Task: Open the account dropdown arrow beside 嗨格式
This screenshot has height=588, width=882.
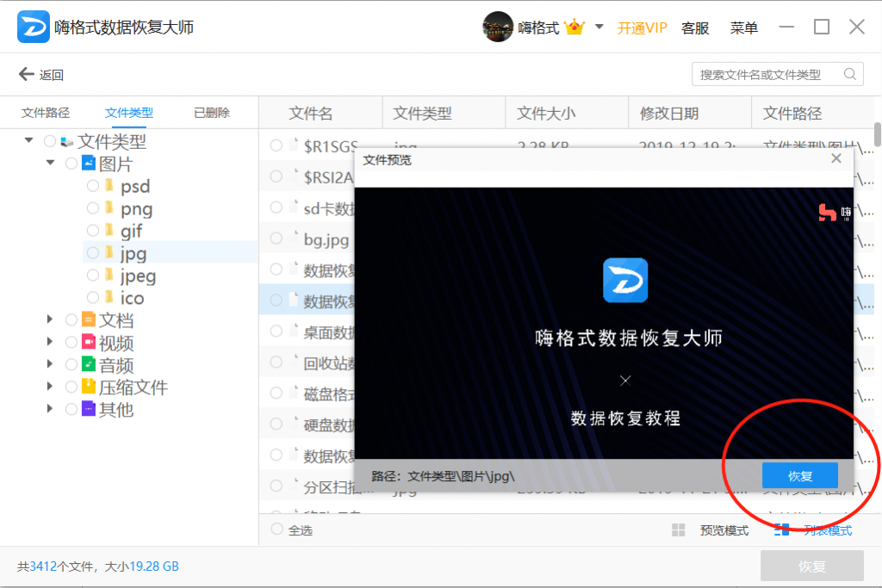Action: (599, 27)
